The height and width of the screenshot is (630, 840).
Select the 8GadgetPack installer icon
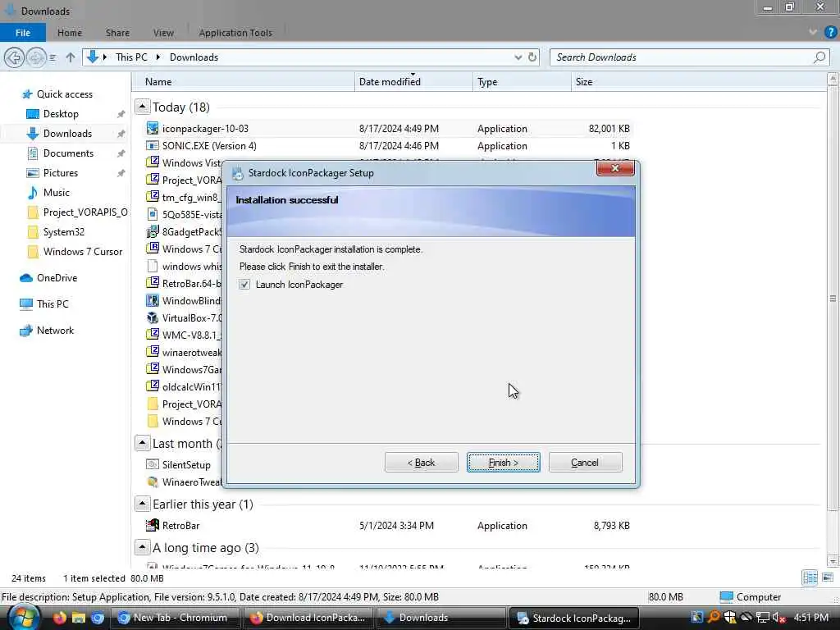[153, 232]
